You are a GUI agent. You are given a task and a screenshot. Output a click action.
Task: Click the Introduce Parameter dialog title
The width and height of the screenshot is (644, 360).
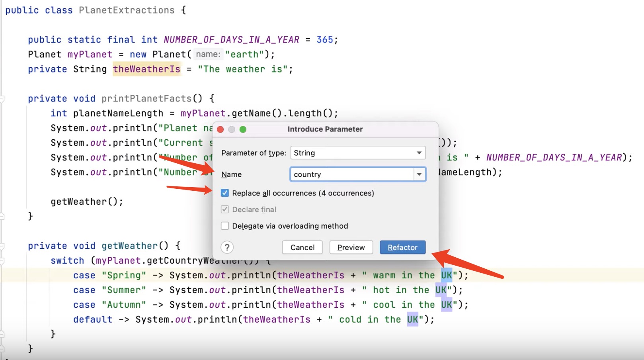click(325, 129)
